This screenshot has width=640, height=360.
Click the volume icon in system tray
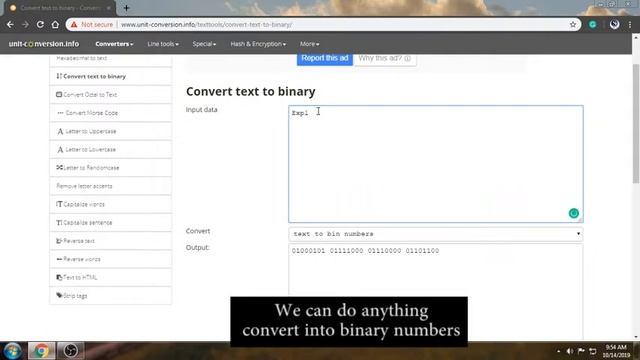tap(569, 351)
